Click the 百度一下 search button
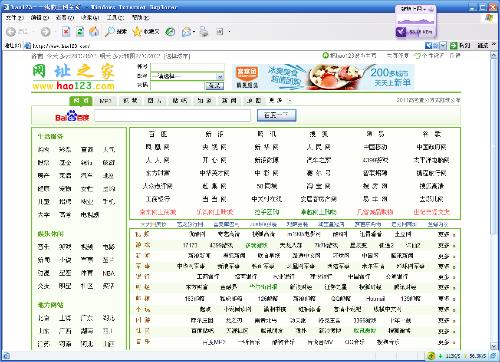This screenshot has width=500, height=362. click(x=276, y=115)
